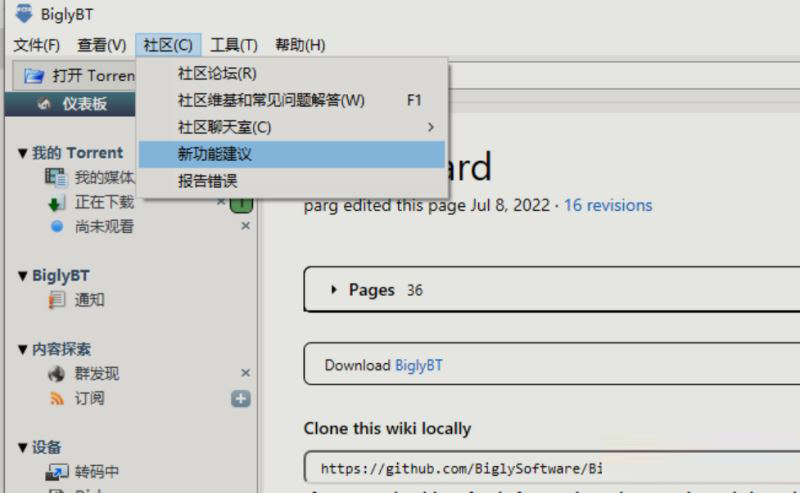Click the 正在下载 green arrow icon
The height and width of the screenshot is (493, 800).
[x=56, y=203]
